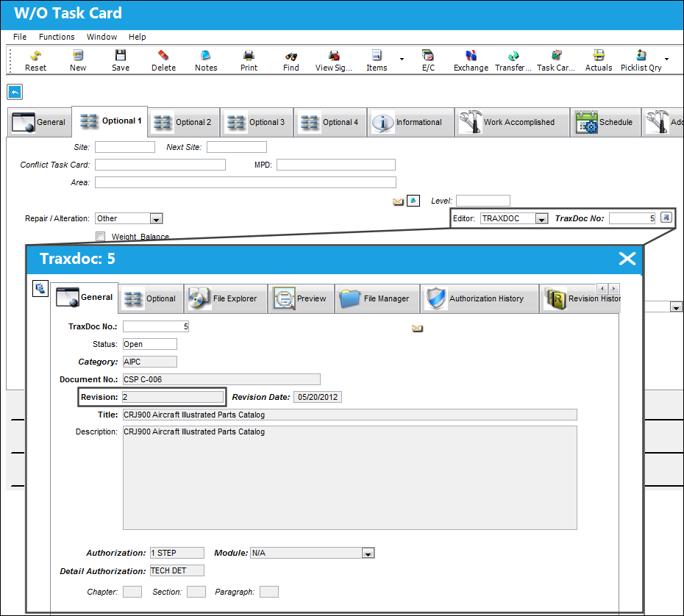Print the task card
This screenshot has height=616, width=684.
point(249,60)
